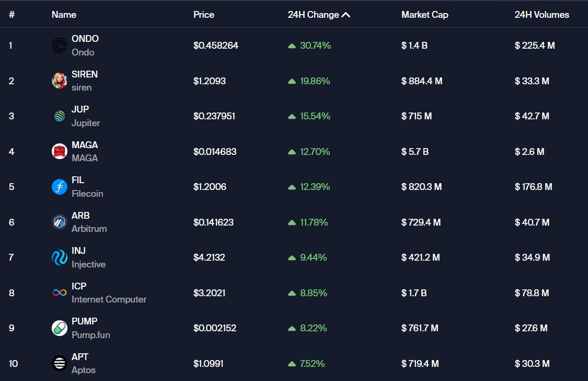Select the market cap $ 1.7 B

414,293
